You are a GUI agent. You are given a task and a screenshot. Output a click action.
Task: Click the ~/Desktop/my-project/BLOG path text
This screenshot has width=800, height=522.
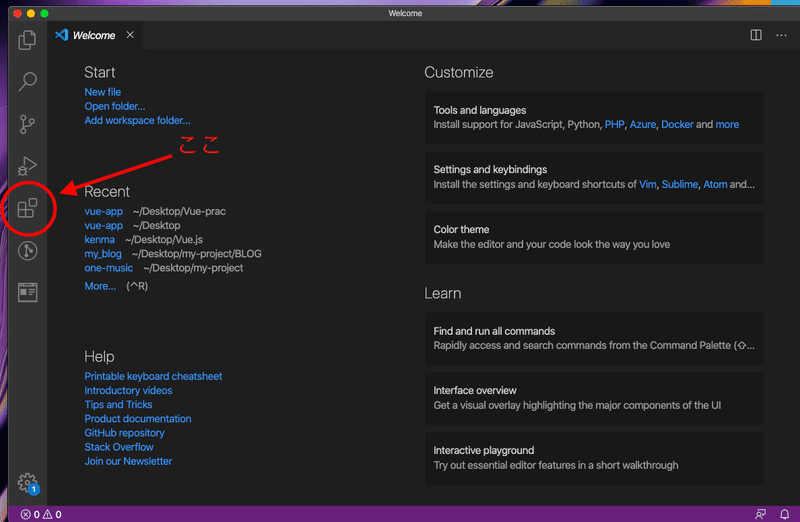coord(196,254)
